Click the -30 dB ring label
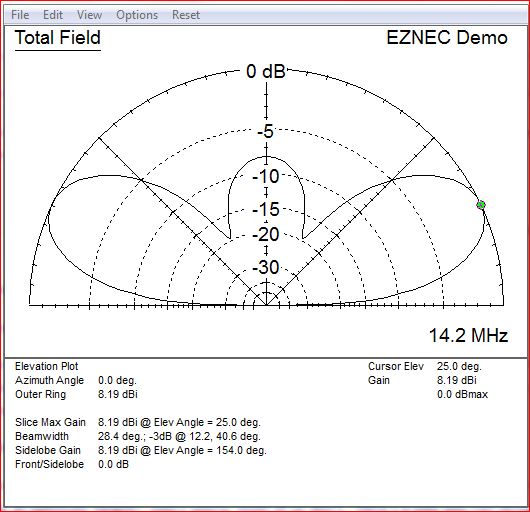This screenshot has height=512, width=530. (x=266, y=267)
